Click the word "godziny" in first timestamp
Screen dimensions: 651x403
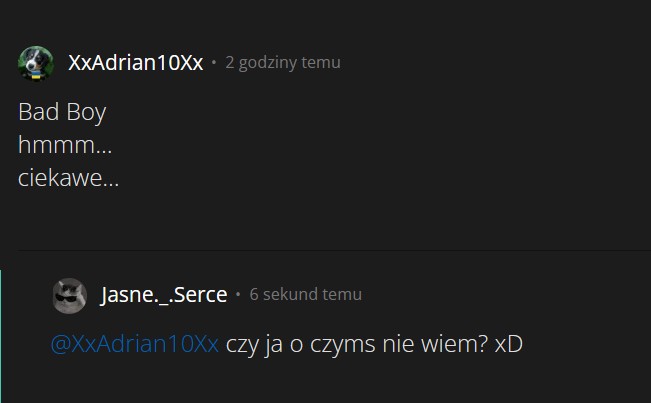pyautogui.click(x=268, y=63)
